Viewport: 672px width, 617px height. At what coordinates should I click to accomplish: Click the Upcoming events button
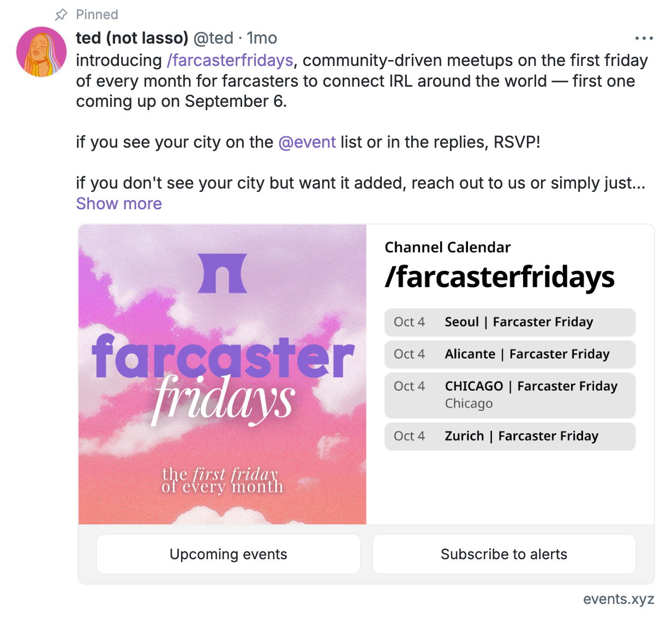pos(229,554)
